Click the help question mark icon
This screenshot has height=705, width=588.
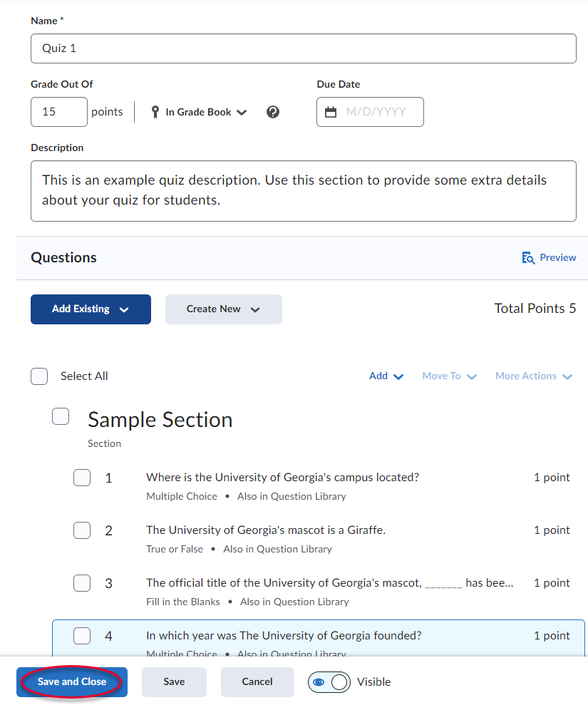click(273, 112)
